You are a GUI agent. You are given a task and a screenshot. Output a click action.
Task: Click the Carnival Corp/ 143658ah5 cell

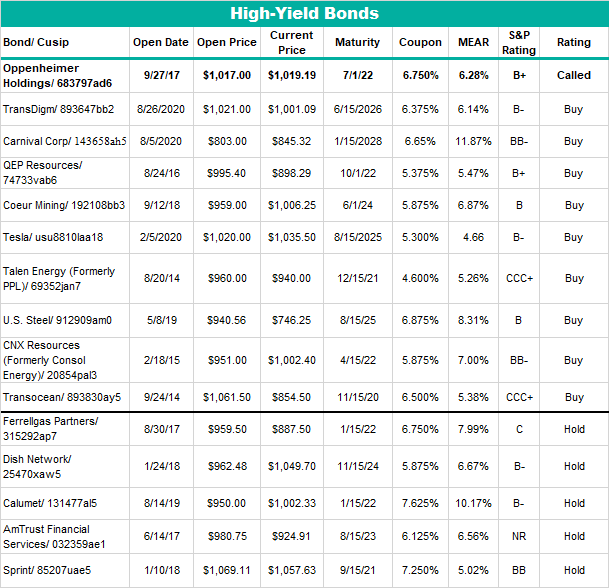click(64, 141)
